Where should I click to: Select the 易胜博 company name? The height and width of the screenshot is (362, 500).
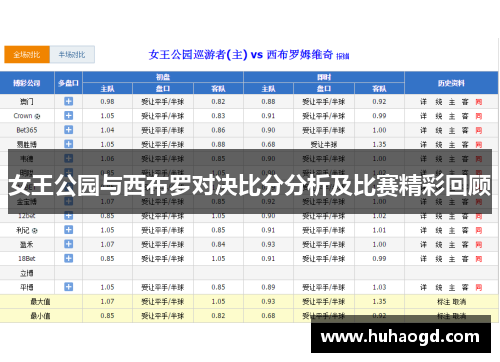pos(27,144)
